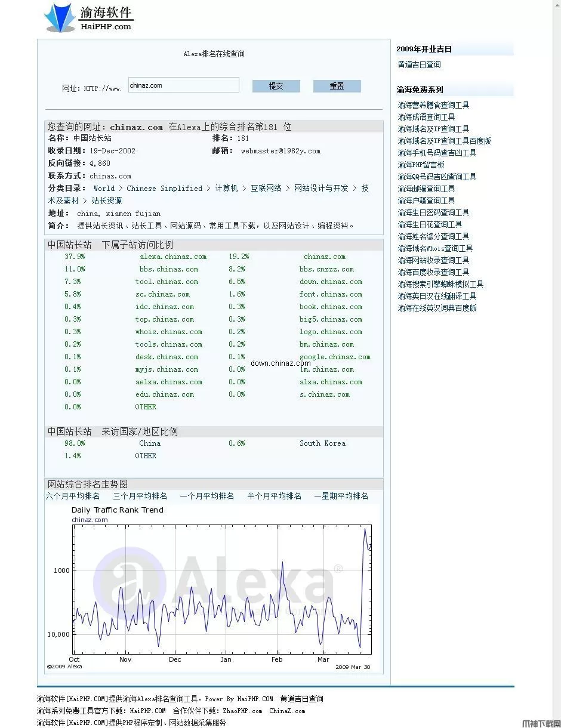Open ChinaZ.com link in the footer
This screenshot has height=728, width=561.
[x=287, y=711]
